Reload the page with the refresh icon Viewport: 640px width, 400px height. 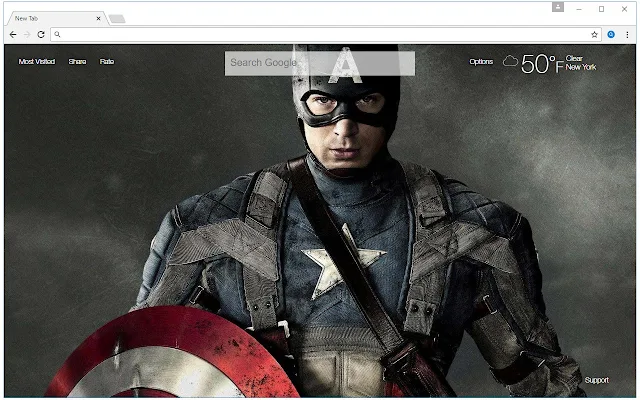pos(41,35)
